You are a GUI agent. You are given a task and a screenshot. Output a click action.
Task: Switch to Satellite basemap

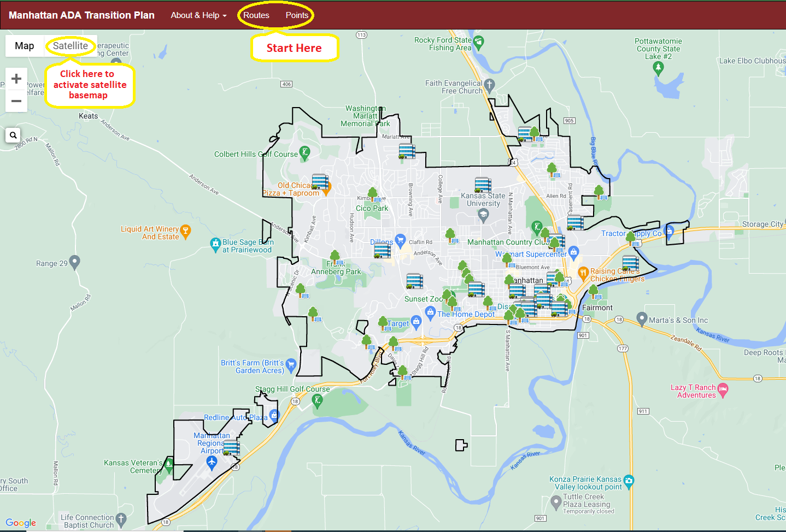70,46
